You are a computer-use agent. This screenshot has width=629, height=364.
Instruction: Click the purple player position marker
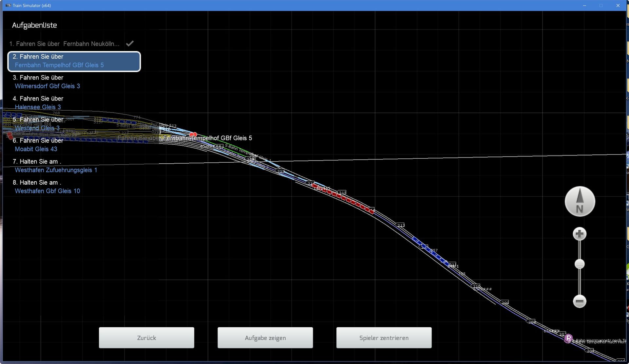pos(568,338)
